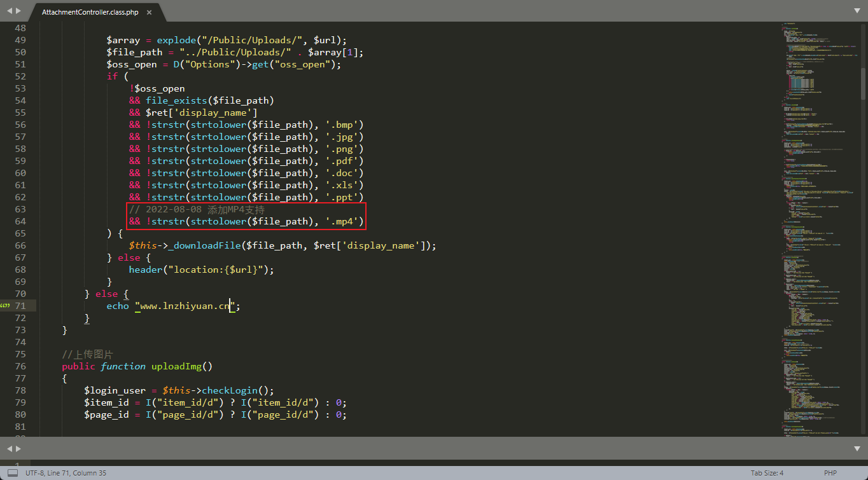Click the 'UTF-8, Line 71, Column 35' status text

(x=66, y=473)
